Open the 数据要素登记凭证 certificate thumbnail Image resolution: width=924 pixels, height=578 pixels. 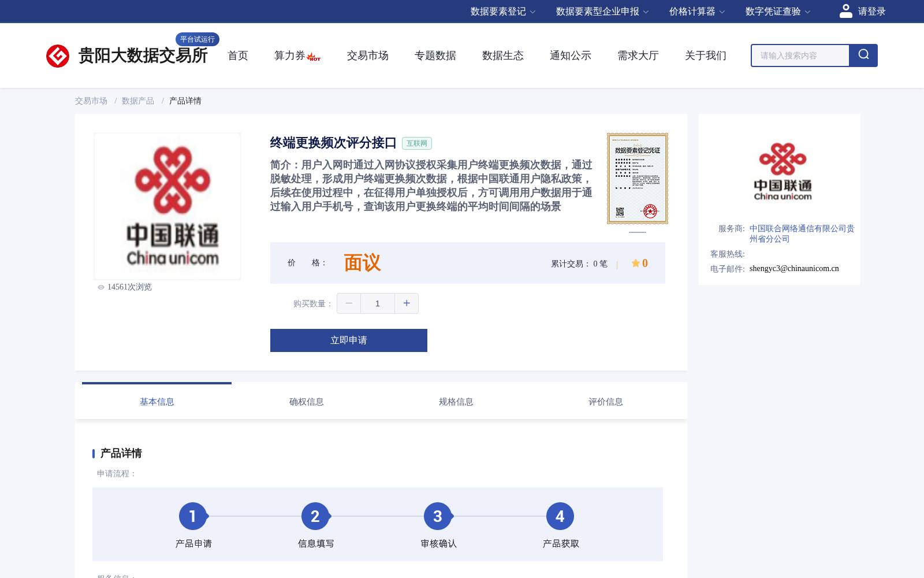click(638, 179)
